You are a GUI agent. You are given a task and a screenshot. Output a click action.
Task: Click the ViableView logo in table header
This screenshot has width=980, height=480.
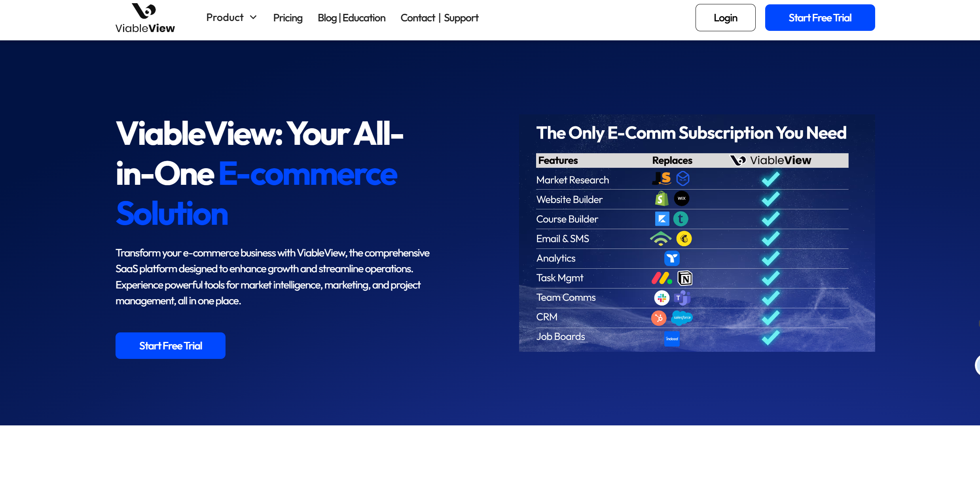(x=770, y=160)
